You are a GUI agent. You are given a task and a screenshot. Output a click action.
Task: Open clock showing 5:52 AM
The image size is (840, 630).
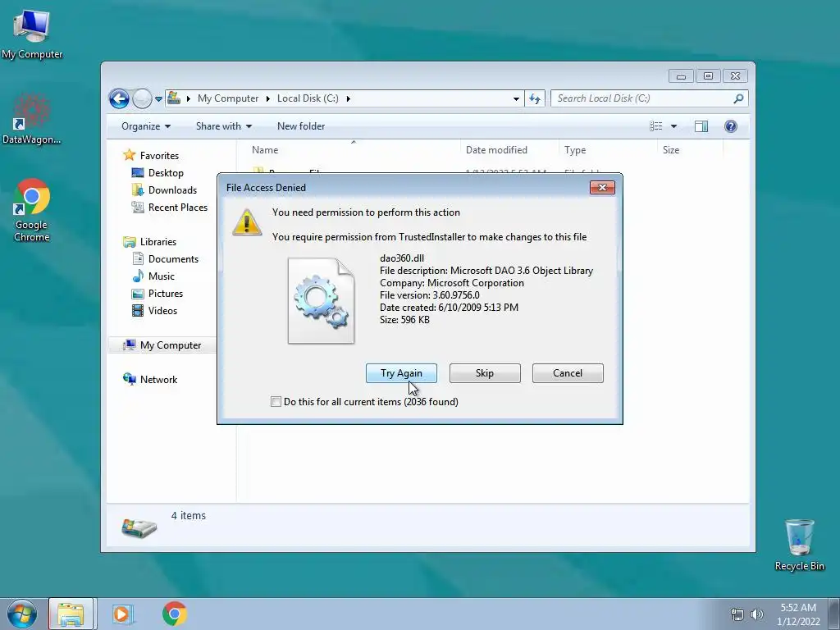coord(798,614)
